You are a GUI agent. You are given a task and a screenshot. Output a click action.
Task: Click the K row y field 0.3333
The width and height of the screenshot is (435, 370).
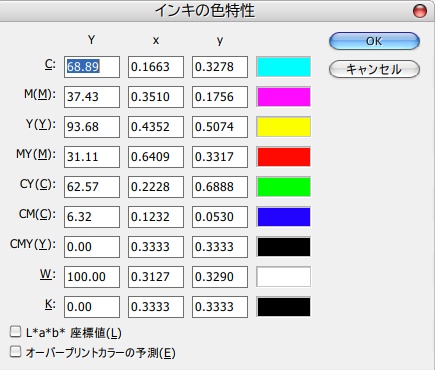pos(220,307)
